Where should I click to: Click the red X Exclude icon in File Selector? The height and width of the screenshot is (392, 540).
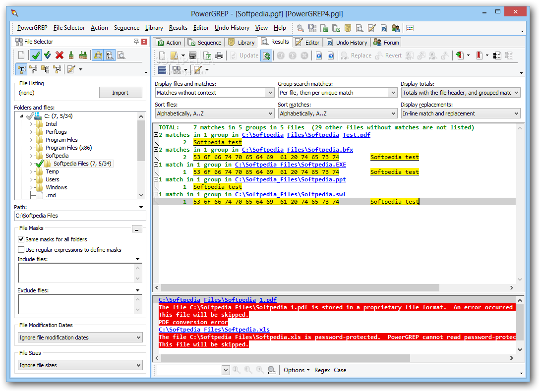pyautogui.click(x=59, y=55)
